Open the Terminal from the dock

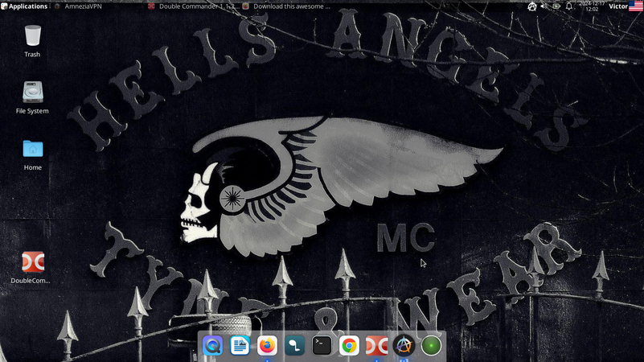coord(322,346)
